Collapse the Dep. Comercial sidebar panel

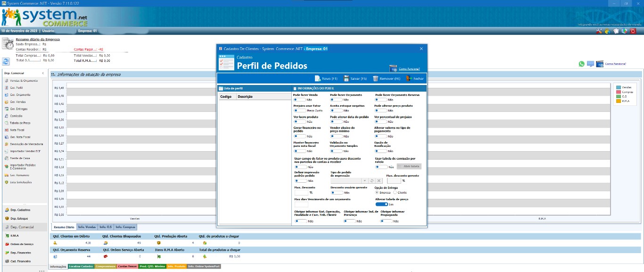pyautogui.click(x=43, y=73)
